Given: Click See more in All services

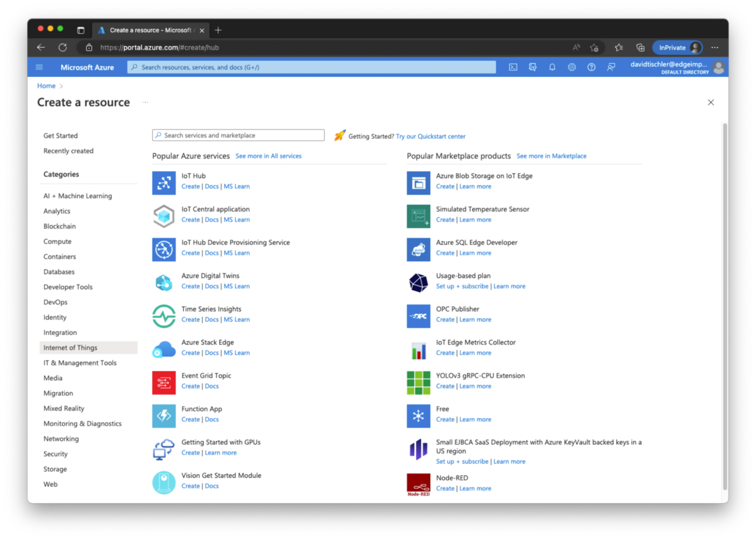Looking at the screenshot, I should pos(268,156).
